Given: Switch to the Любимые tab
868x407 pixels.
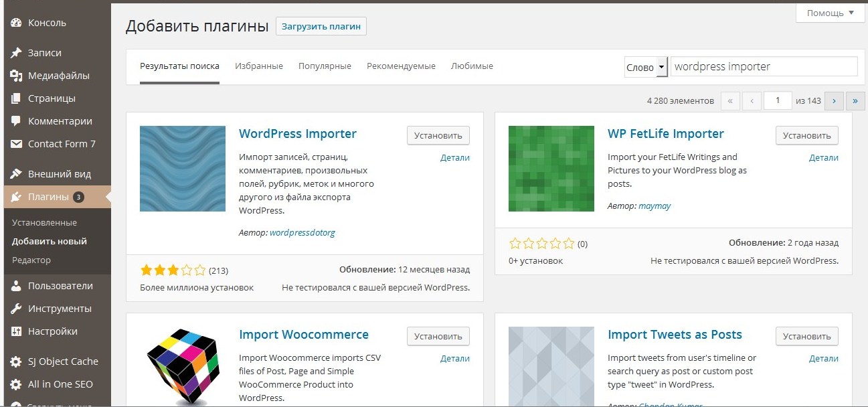Looking at the screenshot, I should click(472, 66).
